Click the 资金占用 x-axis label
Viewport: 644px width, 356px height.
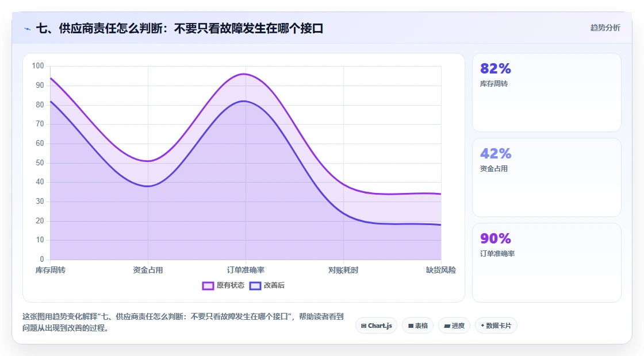(148, 270)
